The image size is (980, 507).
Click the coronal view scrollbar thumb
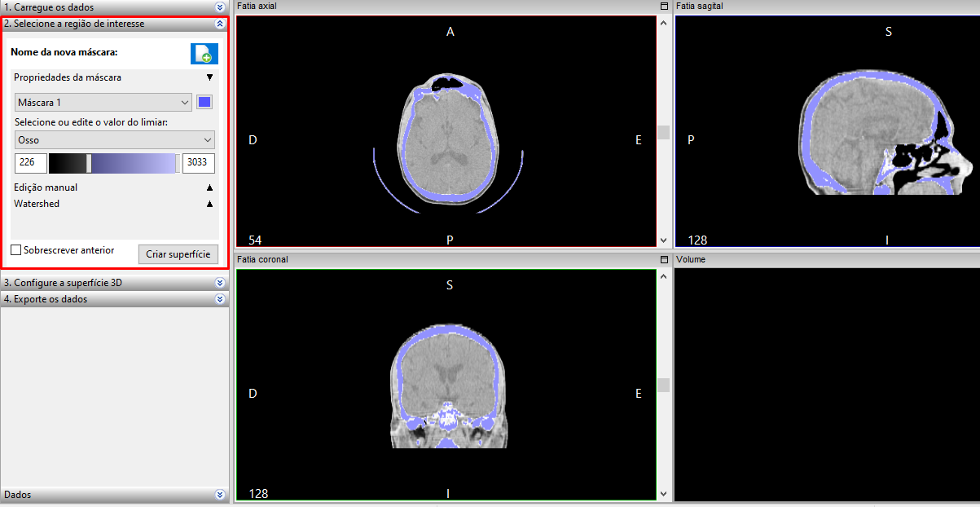[664, 385]
